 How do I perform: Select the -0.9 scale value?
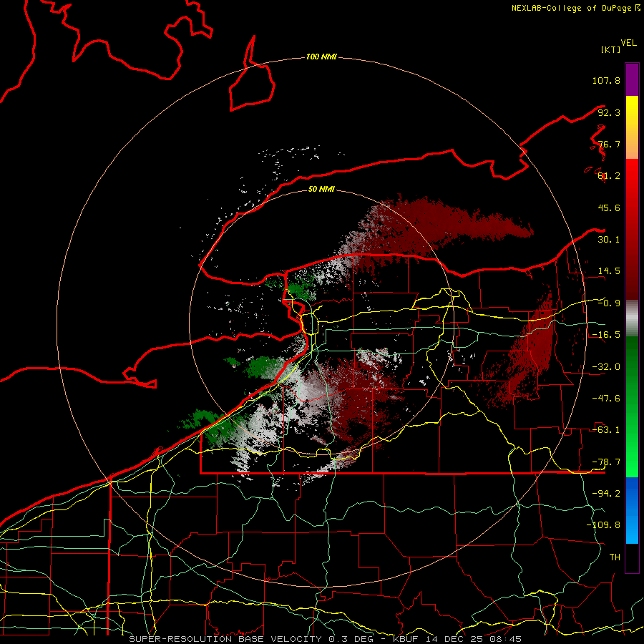tap(609, 303)
